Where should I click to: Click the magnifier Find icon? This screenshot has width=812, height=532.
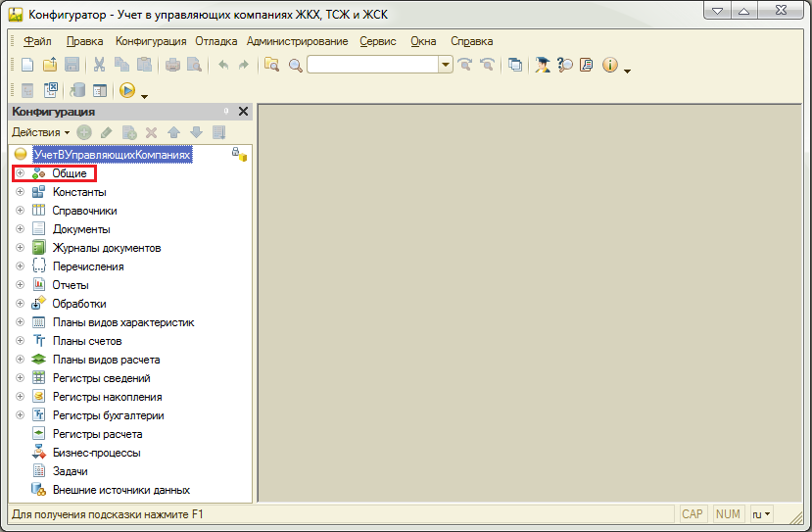(x=295, y=66)
